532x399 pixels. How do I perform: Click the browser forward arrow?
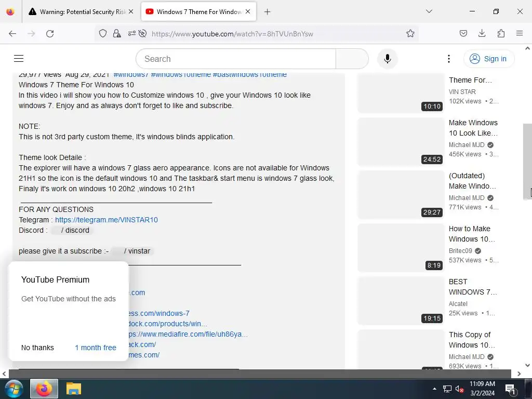pyautogui.click(x=31, y=34)
